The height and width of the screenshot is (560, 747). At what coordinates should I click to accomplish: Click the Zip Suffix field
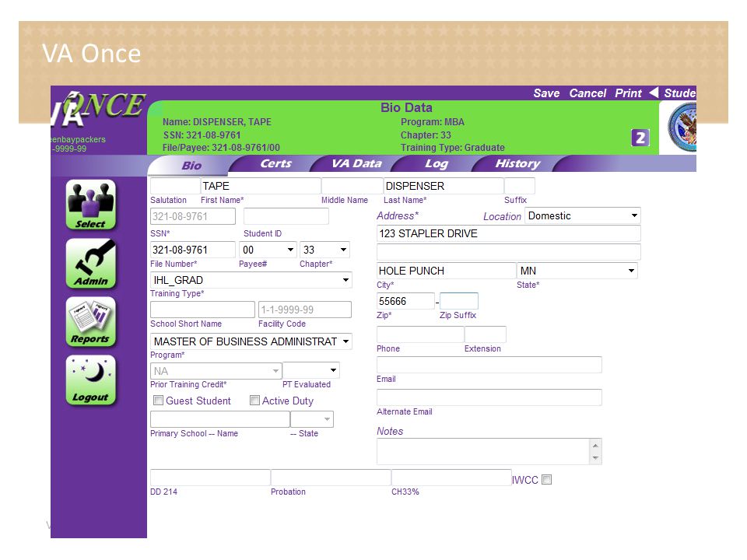click(x=459, y=301)
